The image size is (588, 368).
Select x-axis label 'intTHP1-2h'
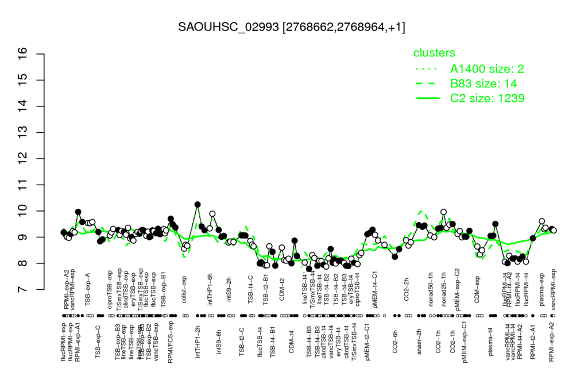[x=198, y=340]
